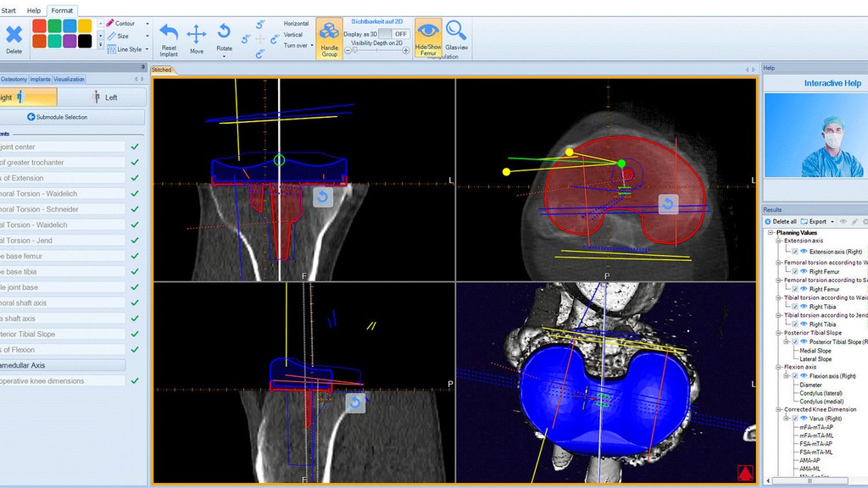Select the Move tool
The image size is (868, 488).
click(x=197, y=34)
